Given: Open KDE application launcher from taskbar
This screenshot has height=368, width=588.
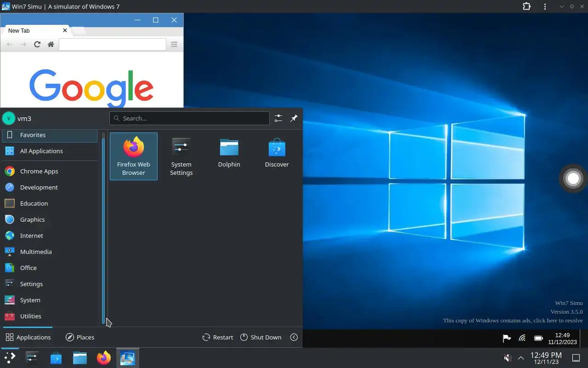Looking at the screenshot, I should click(x=10, y=357).
